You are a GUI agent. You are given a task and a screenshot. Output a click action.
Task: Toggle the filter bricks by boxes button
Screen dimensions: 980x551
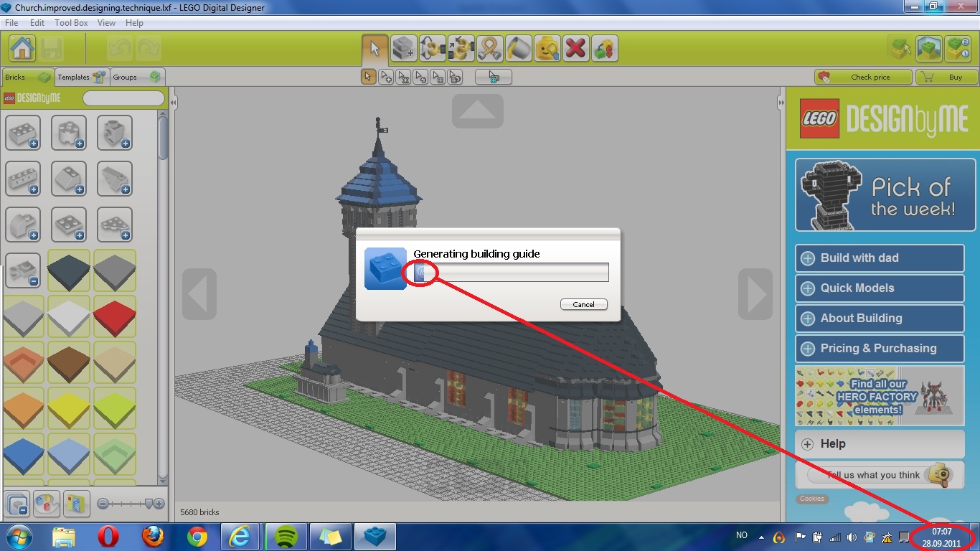click(75, 502)
